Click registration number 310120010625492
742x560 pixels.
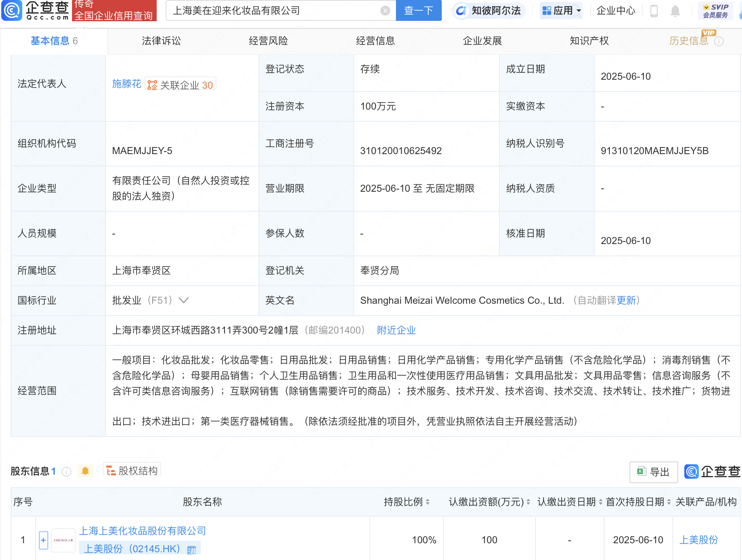(401, 151)
